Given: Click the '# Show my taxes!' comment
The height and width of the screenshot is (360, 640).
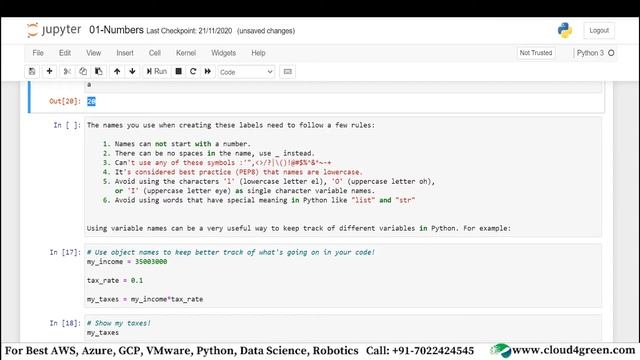Looking at the screenshot, I should [118, 323].
